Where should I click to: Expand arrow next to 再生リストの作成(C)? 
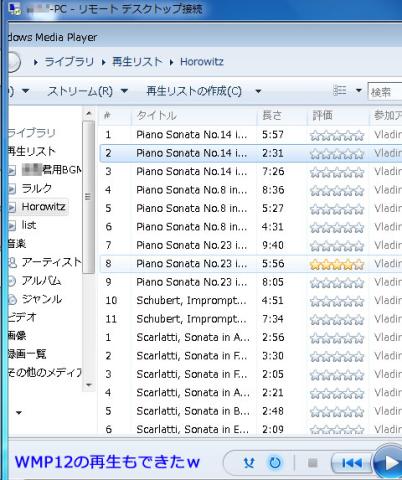[x=258, y=91]
